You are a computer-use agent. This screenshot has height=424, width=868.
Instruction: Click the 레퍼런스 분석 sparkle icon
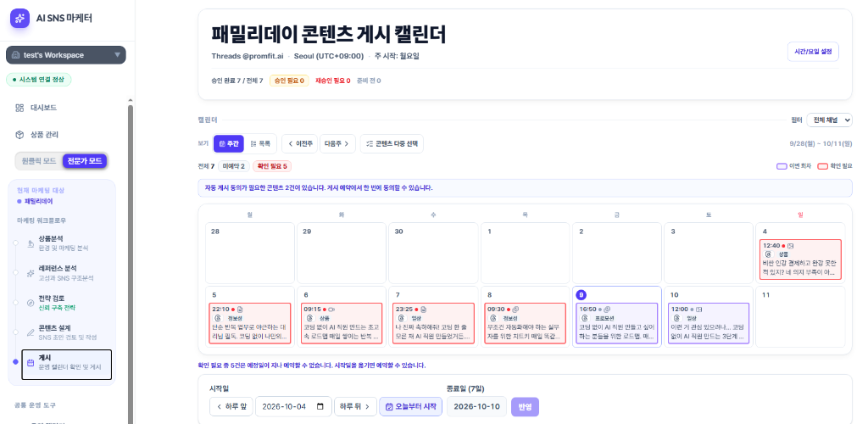[x=31, y=273]
